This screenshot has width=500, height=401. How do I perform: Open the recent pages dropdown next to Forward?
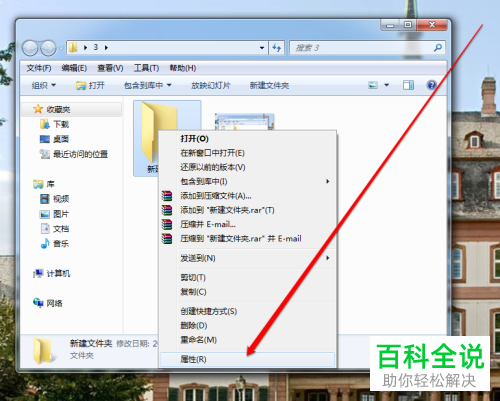click(x=61, y=49)
